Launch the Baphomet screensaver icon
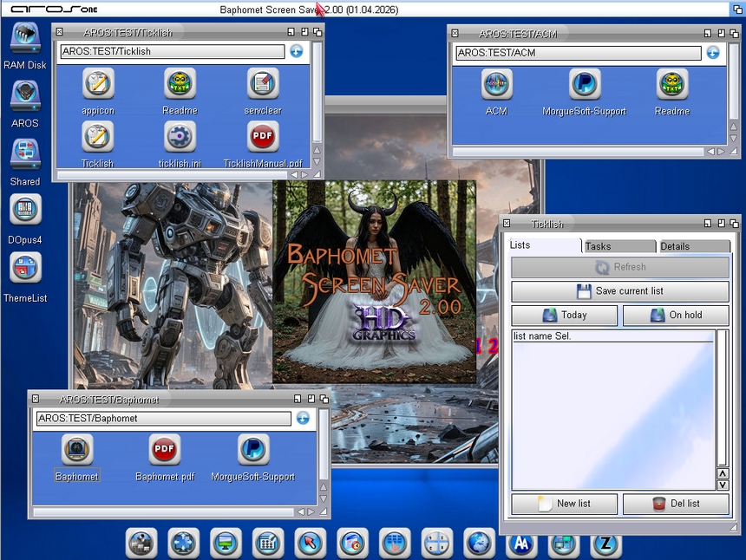This screenshot has height=560, width=746. pyautogui.click(x=76, y=449)
